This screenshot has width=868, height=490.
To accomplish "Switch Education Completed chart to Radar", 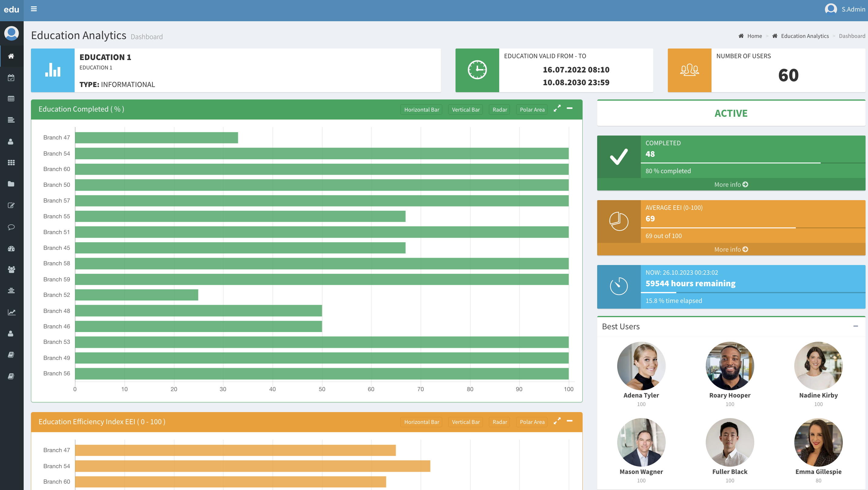I will [500, 109].
